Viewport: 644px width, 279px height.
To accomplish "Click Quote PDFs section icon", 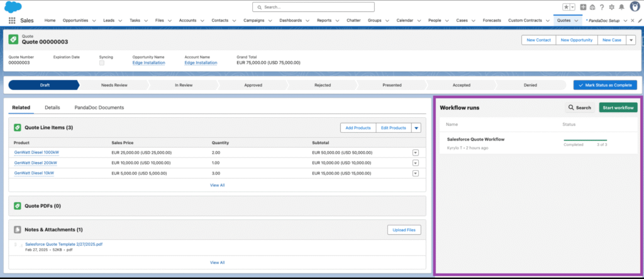I will [18, 205].
